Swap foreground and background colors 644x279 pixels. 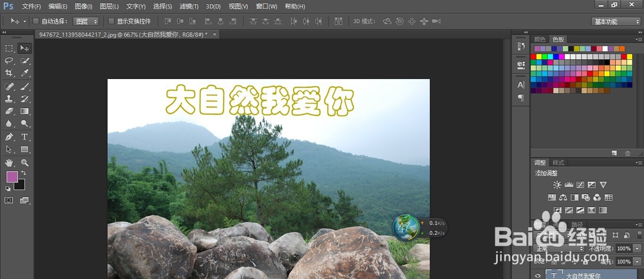[x=23, y=173]
